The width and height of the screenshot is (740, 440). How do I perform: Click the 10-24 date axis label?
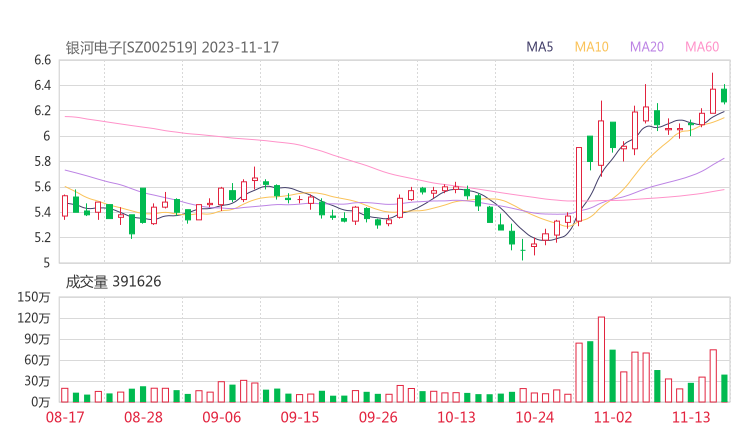(x=534, y=417)
